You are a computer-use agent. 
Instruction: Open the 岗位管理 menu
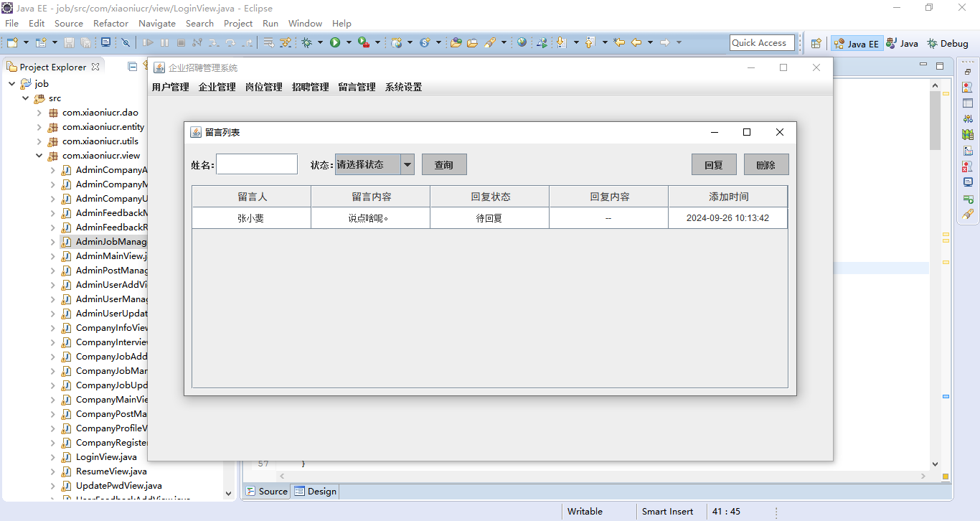point(263,88)
